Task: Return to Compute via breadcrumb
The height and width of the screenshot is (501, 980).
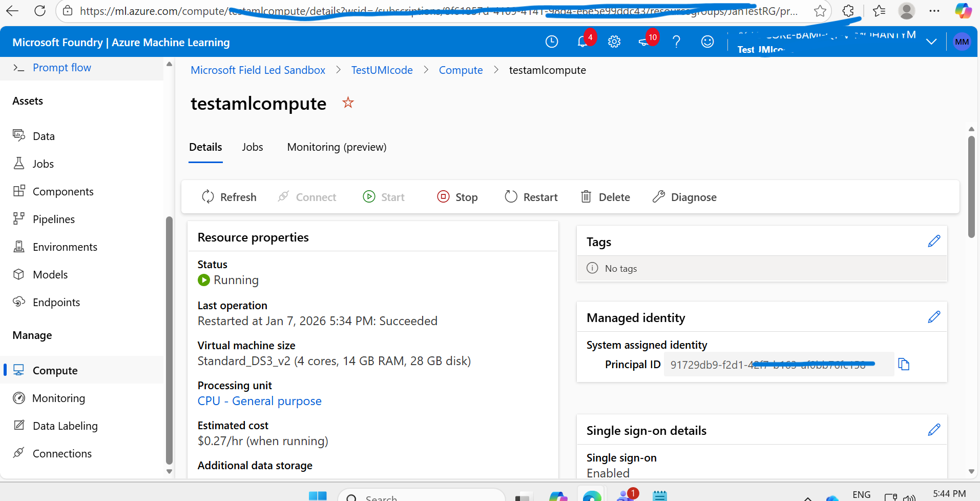Action: click(x=461, y=70)
